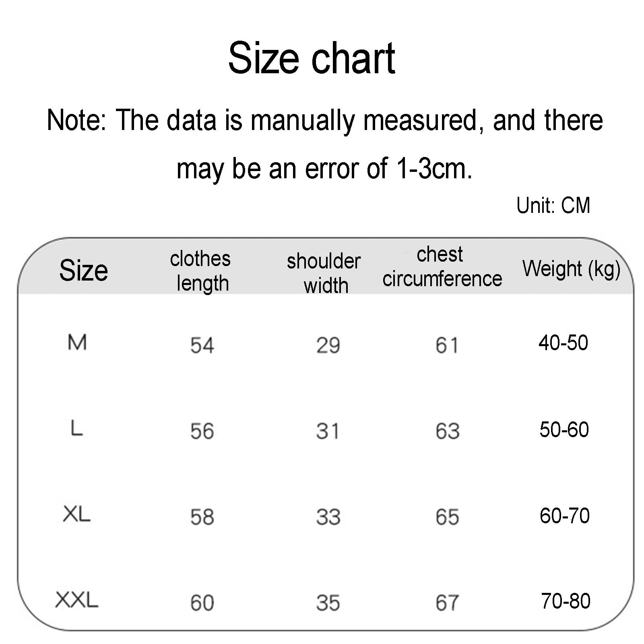Image resolution: width=644 pixels, height=644 pixels.
Task: Click the XL size row label
Action: 77,514
